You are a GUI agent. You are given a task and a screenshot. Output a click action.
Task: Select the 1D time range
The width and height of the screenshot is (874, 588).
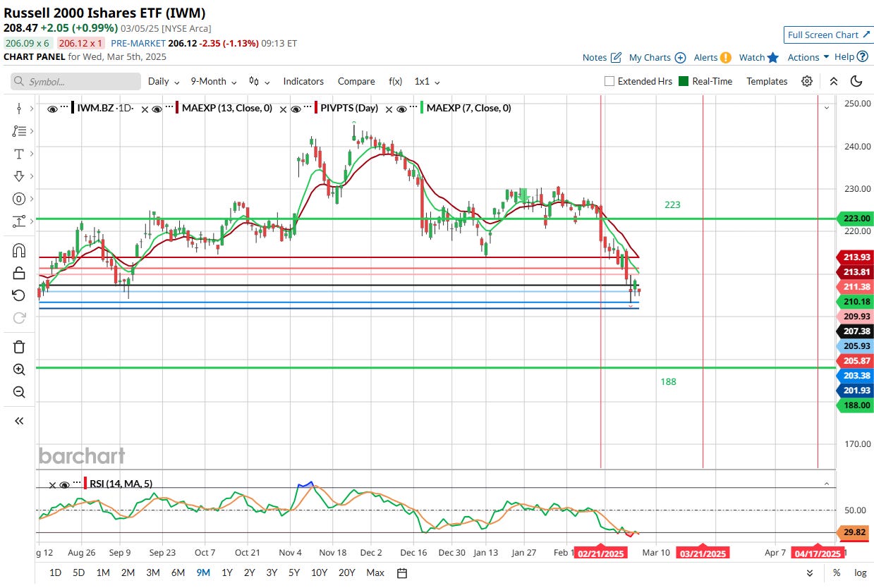(x=54, y=572)
